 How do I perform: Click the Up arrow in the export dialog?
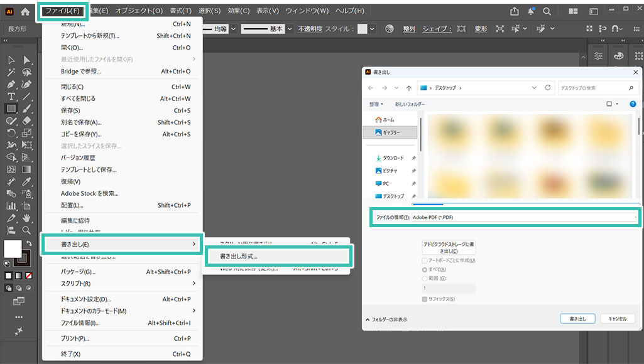click(409, 88)
